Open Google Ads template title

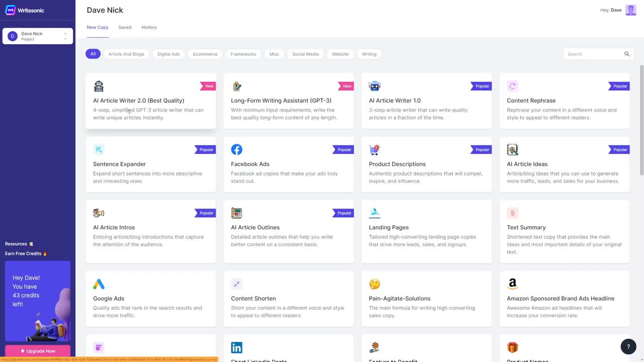[109, 298]
